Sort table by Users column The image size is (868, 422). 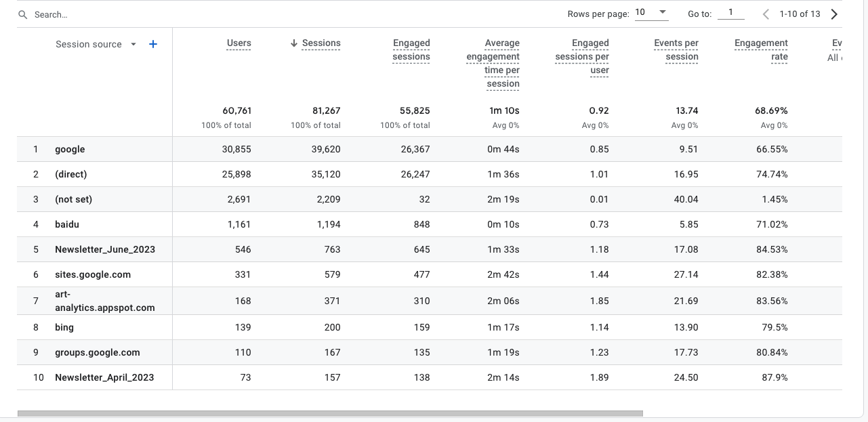coord(239,43)
